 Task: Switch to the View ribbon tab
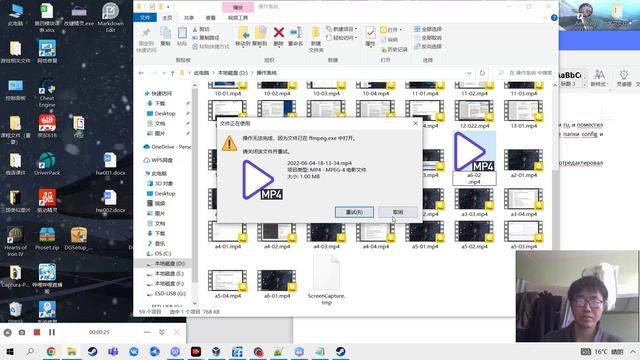pyautogui.click(x=211, y=18)
